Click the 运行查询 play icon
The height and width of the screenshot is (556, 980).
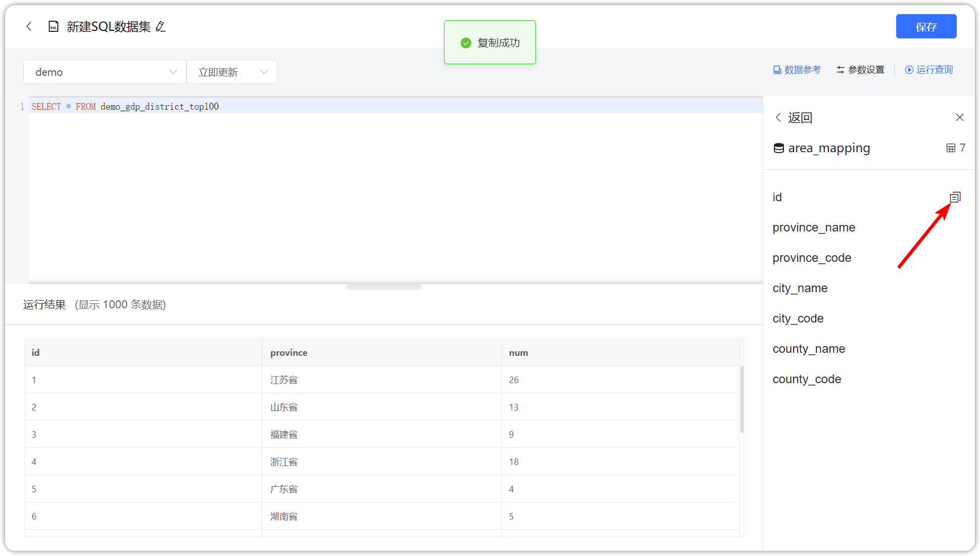[909, 70]
